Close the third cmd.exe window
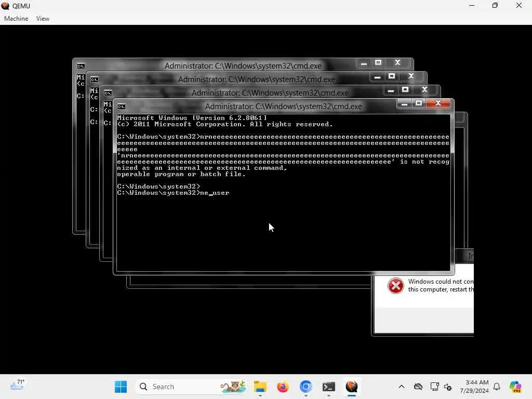This screenshot has width=532, height=399. click(x=425, y=90)
